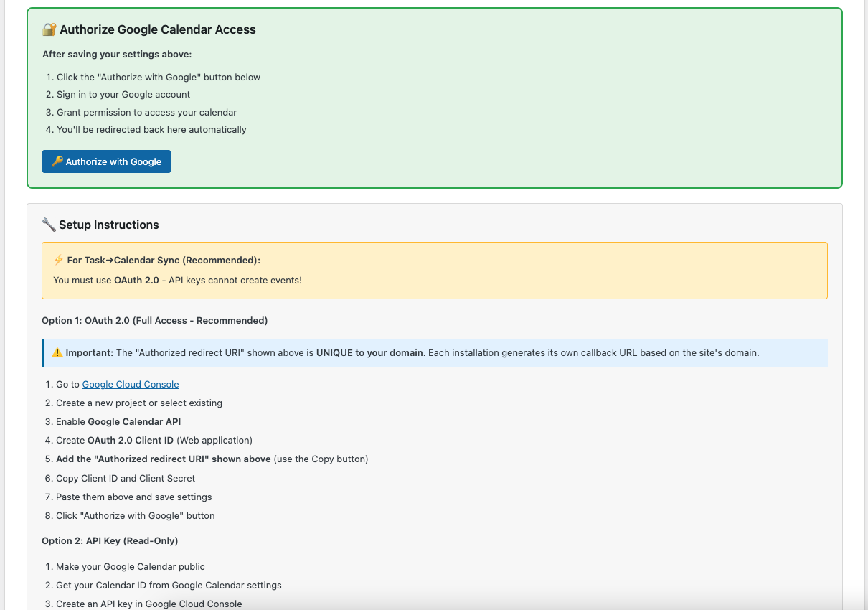Click the wrench icon next to Setup Instructions
868x610 pixels.
(x=49, y=224)
